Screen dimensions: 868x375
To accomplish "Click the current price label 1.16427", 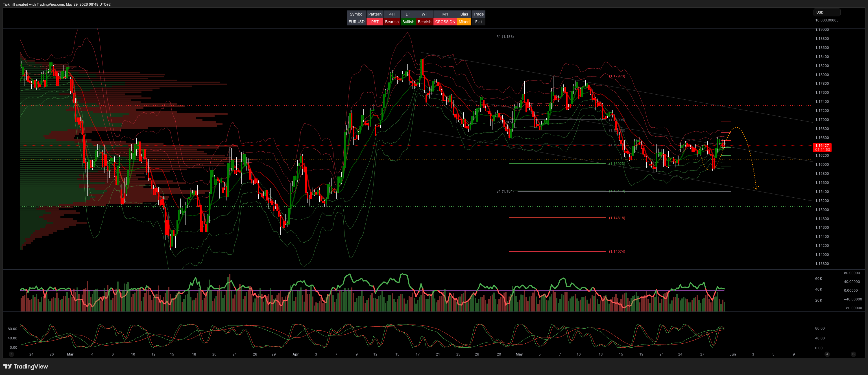I will point(822,145).
